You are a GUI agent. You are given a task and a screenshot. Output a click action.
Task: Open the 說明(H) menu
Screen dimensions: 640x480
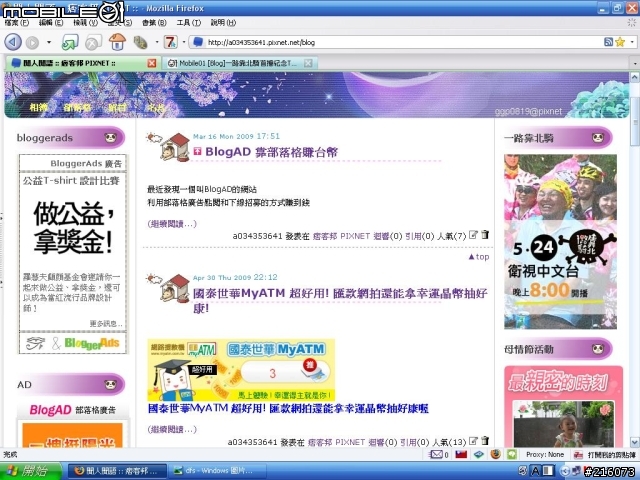223,23
